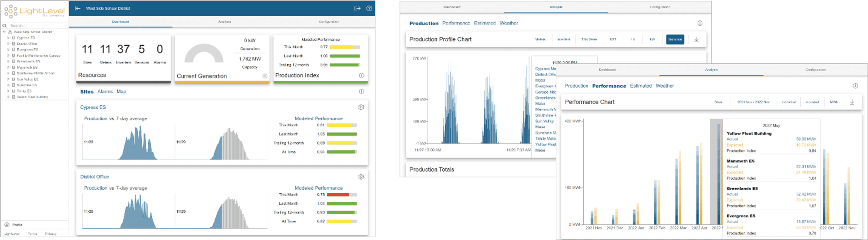The image size is (868, 240).
Task: Open the 2021 Nov - 2022 Nov date range selector
Action: coord(753,102)
